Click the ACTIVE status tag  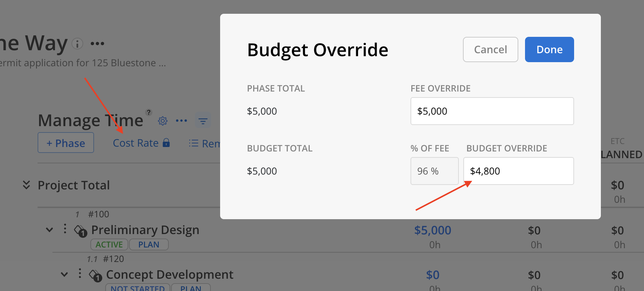point(109,244)
